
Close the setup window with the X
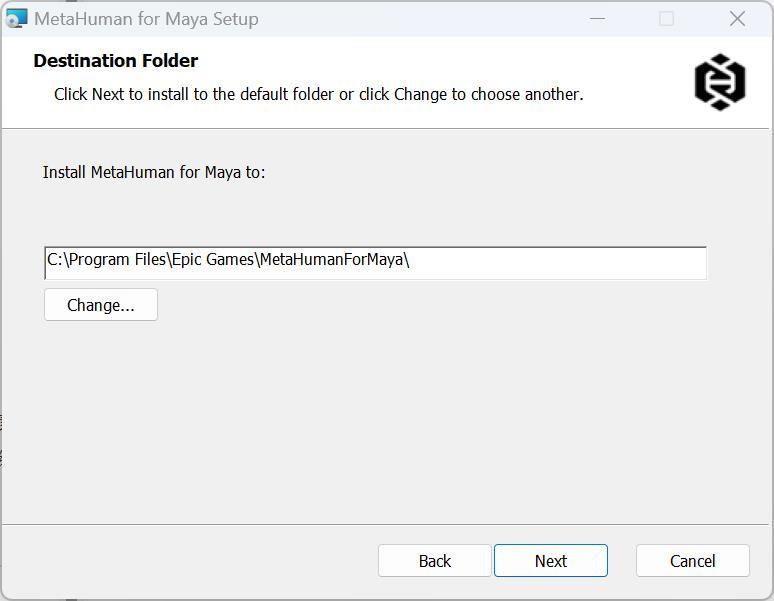tap(737, 19)
